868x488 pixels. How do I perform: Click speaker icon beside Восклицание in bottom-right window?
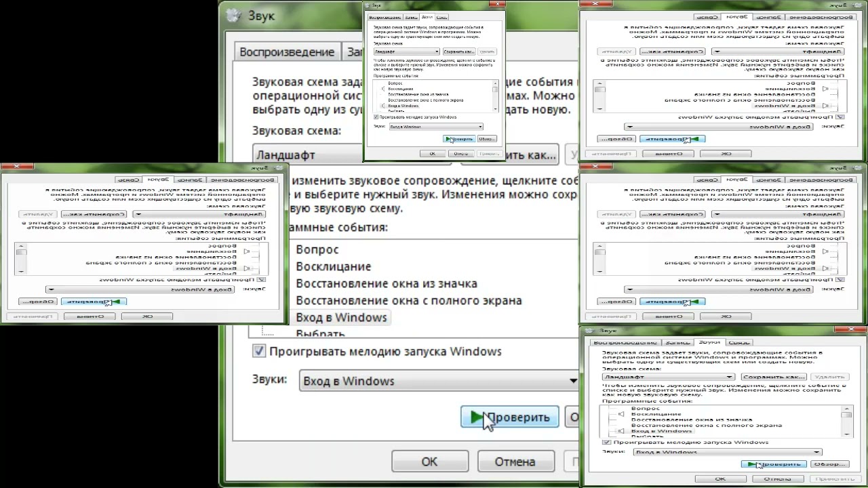(621, 414)
